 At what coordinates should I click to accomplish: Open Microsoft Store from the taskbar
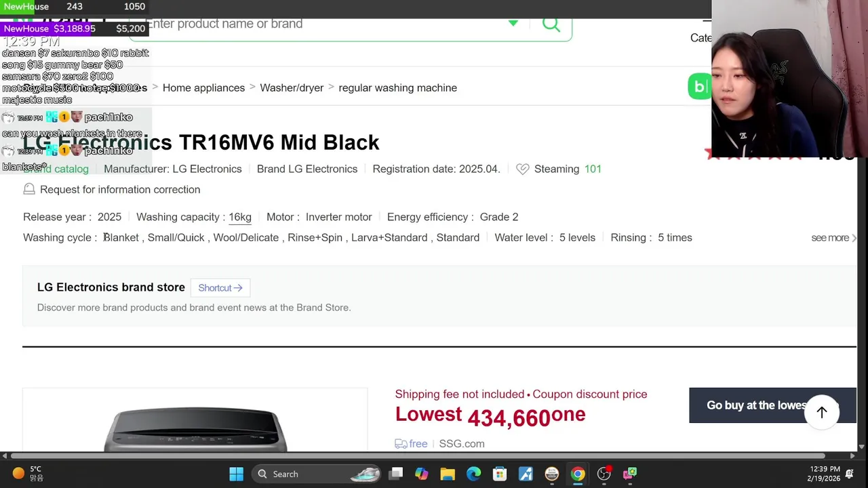pyautogui.click(x=500, y=474)
